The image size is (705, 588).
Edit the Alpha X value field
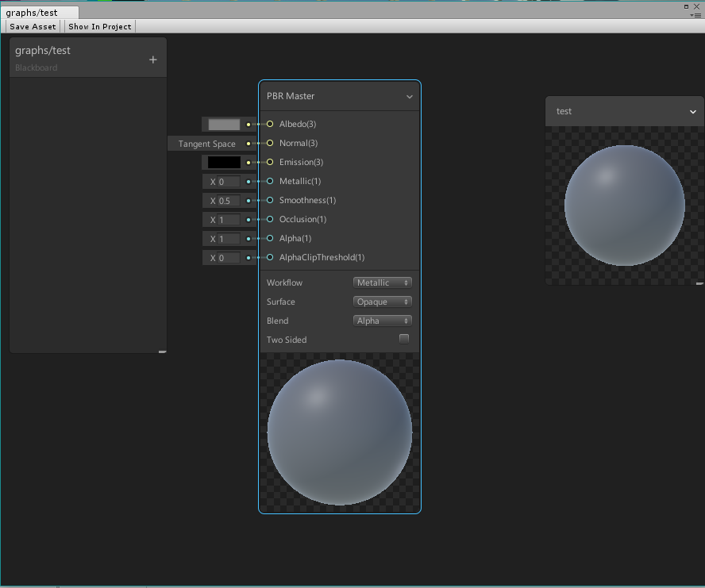[229, 239]
